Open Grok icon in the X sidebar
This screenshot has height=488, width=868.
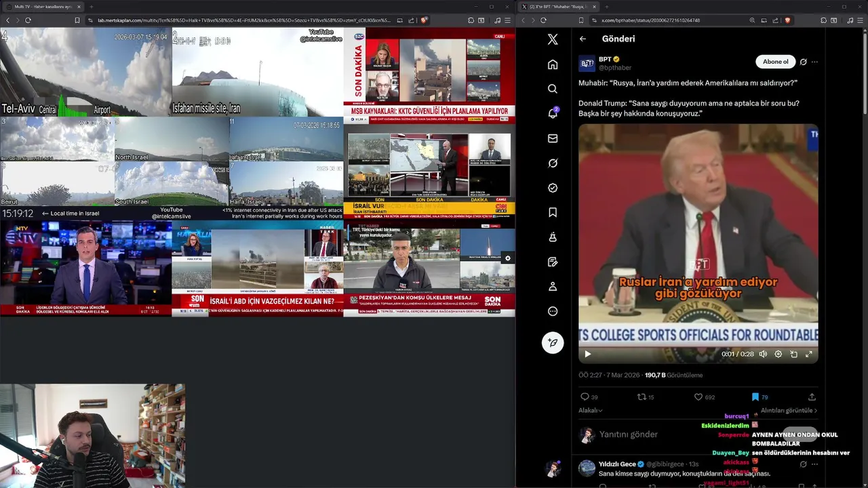(553, 163)
